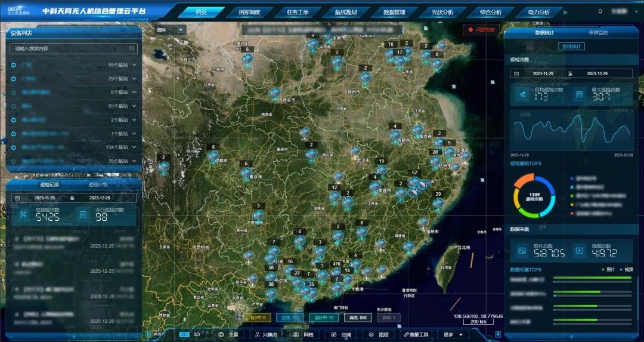Click base station marker near 重庆市 labeled 6
Image resolution: width=644 pixels, height=342 pixels.
(246, 172)
